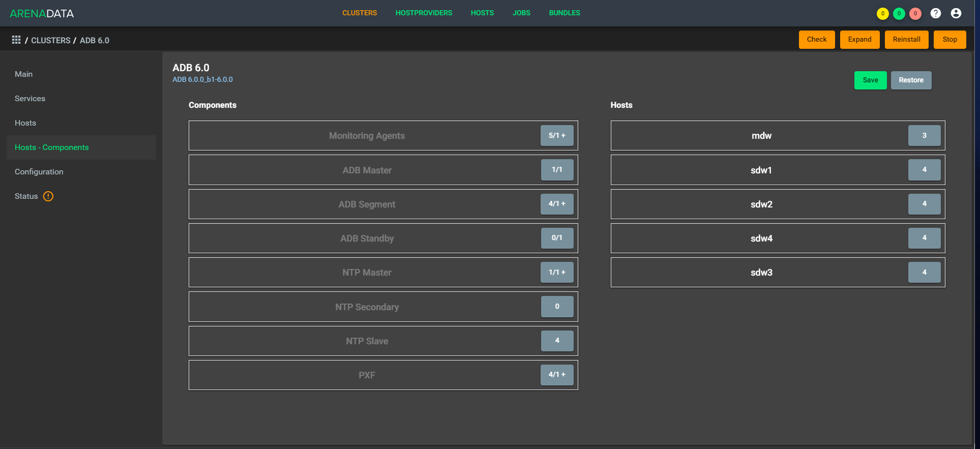Select the mdw host name

click(761, 136)
